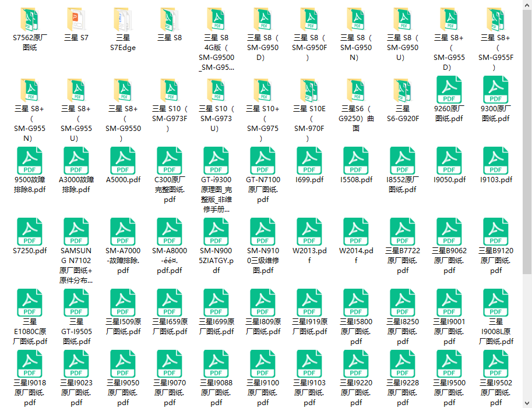The image size is (532, 408).
Task: Select the 三星 S7Edge folder icon
Action: pos(123,20)
